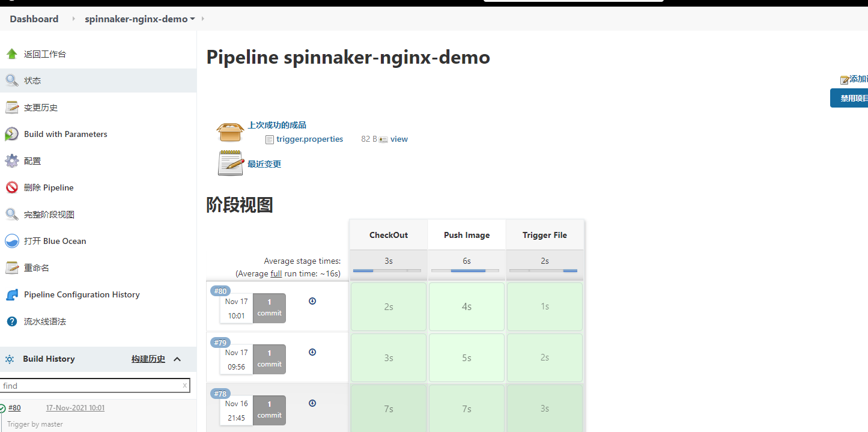Click the Build History sun icon
The height and width of the screenshot is (432, 868).
[x=10, y=359]
